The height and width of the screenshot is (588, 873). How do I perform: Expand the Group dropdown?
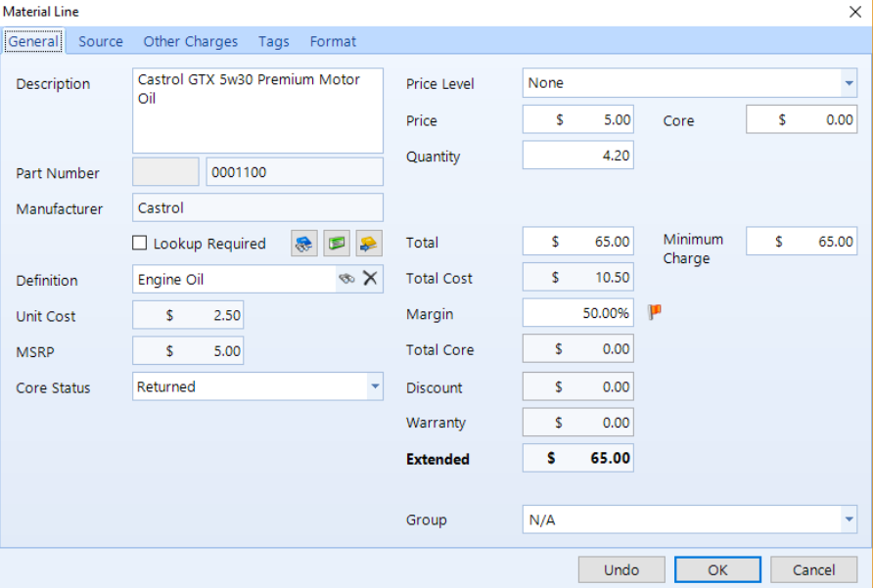coord(848,520)
